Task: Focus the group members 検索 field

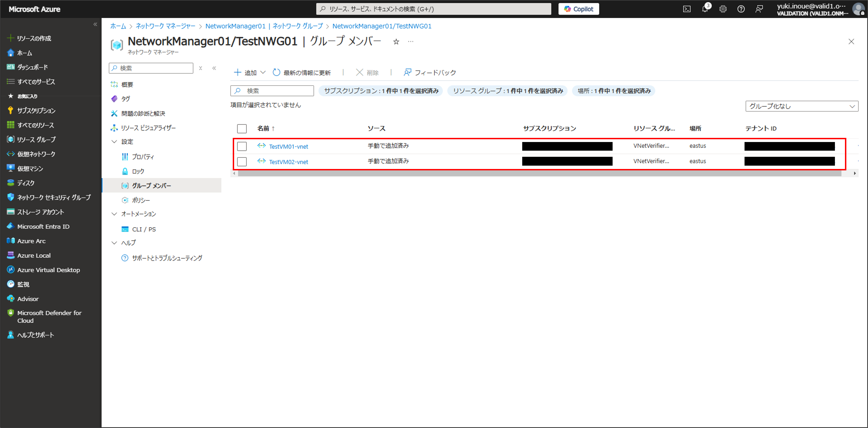Action: click(x=272, y=91)
